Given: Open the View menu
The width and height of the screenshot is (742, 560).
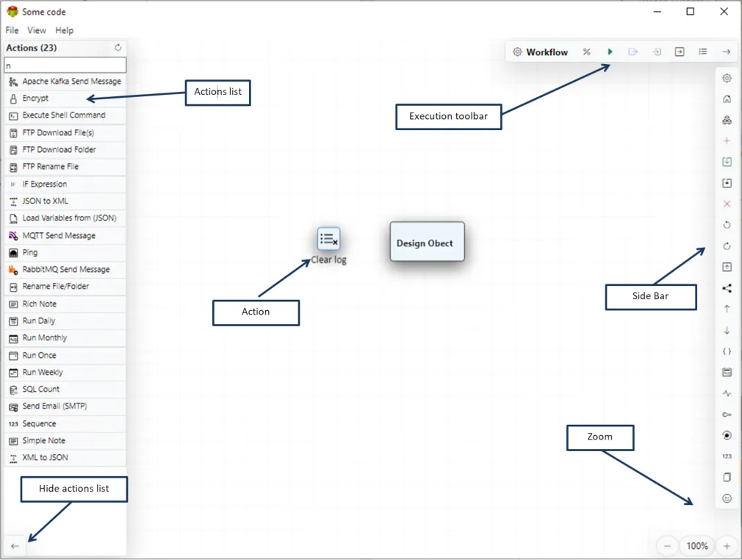Looking at the screenshot, I should (37, 30).
